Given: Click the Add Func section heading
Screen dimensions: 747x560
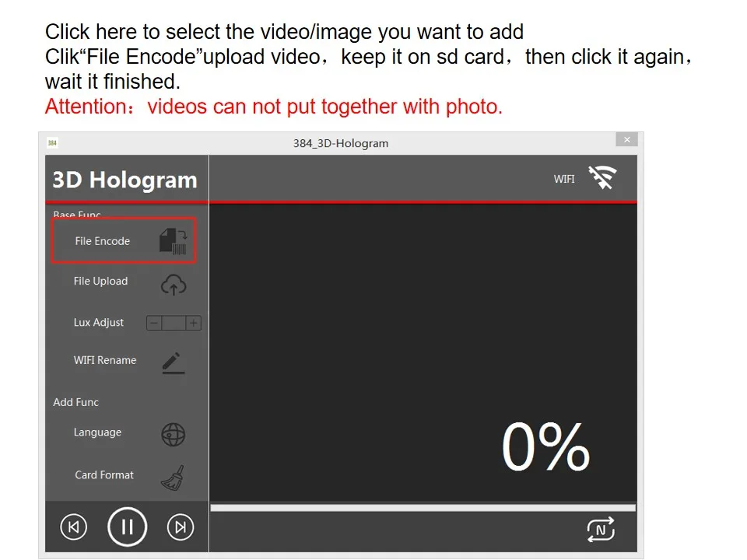Looking at the screenshot, I should click(75, 402).
